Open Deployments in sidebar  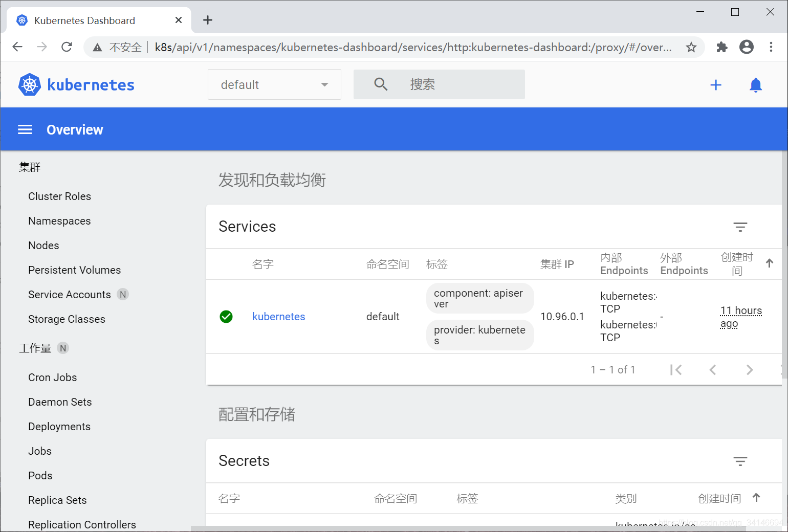59,427
